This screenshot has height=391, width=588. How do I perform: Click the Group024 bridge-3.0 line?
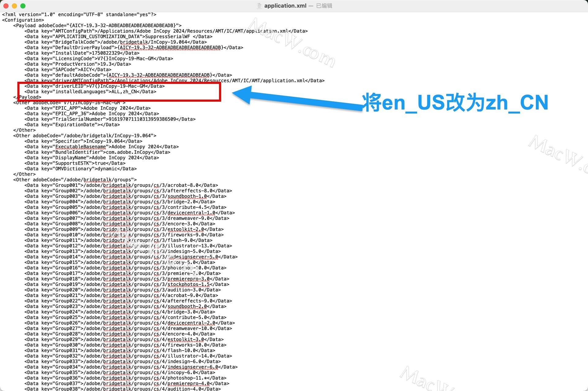point(120,312)
